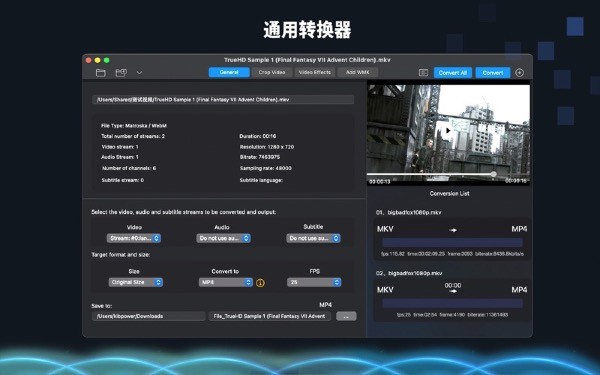Click the Bitrate: 7463975 text
The height and width of the screenshot is (375, 600).
pos(260,157)
